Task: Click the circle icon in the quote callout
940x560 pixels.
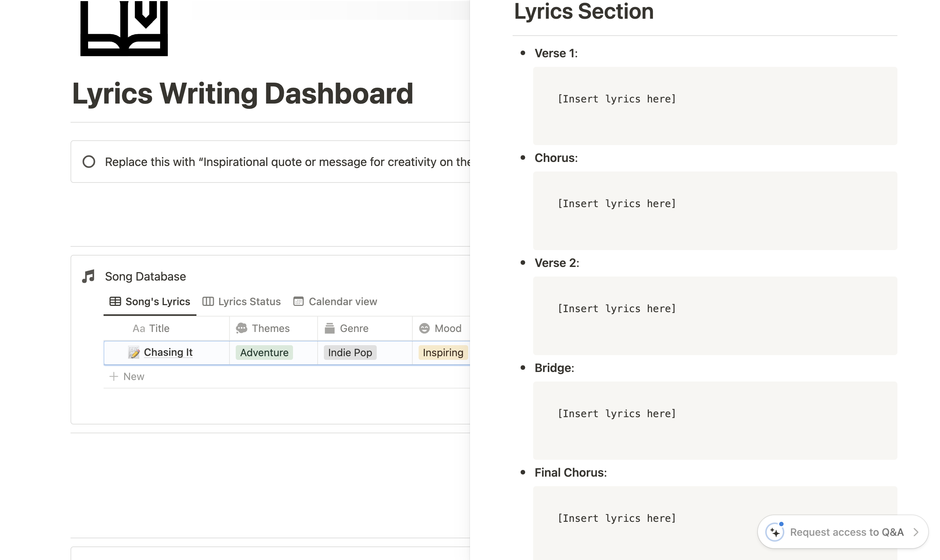Action: point(88,162)
